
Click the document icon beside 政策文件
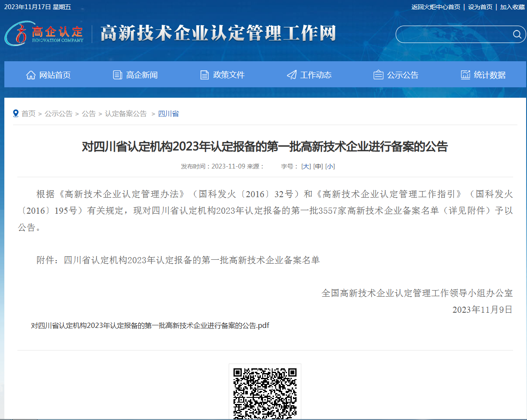pos(204,75)
